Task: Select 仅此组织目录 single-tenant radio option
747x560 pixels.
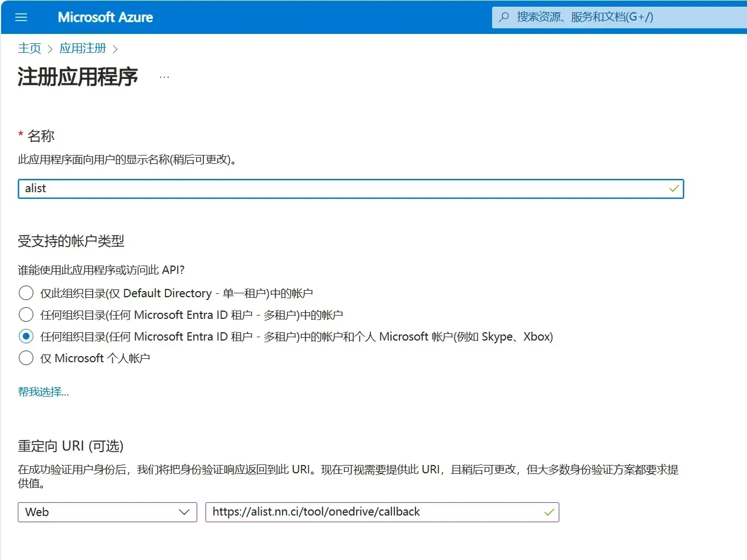Action: coord(26,293)
